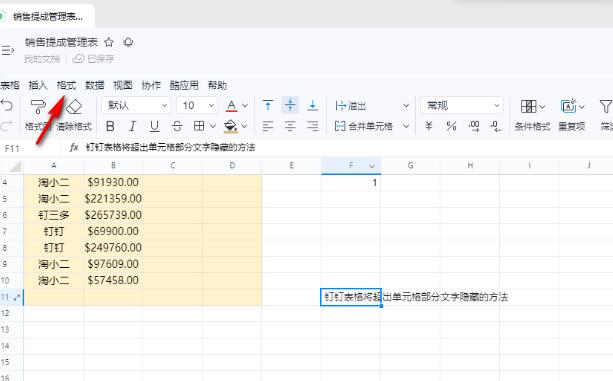Align text to top vertically
This screenshot has width=613, height=381.
coord(268,105)
